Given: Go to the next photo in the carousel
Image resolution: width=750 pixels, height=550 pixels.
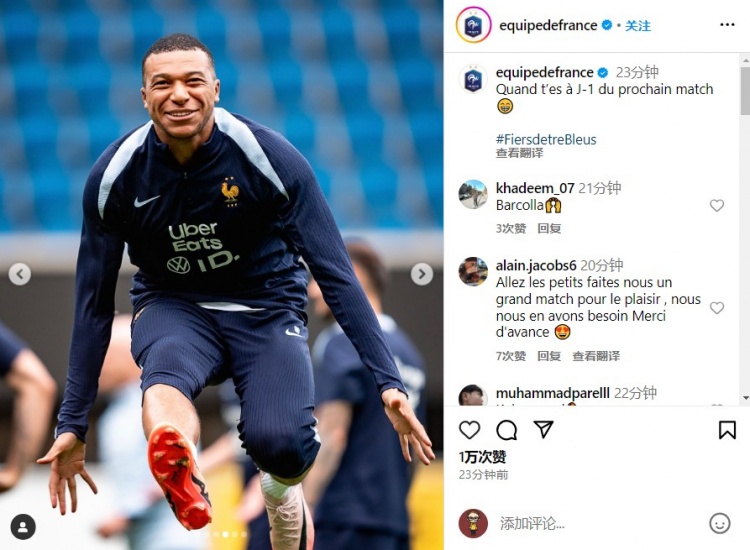Looking at the screenshot, I should [421, 274].
